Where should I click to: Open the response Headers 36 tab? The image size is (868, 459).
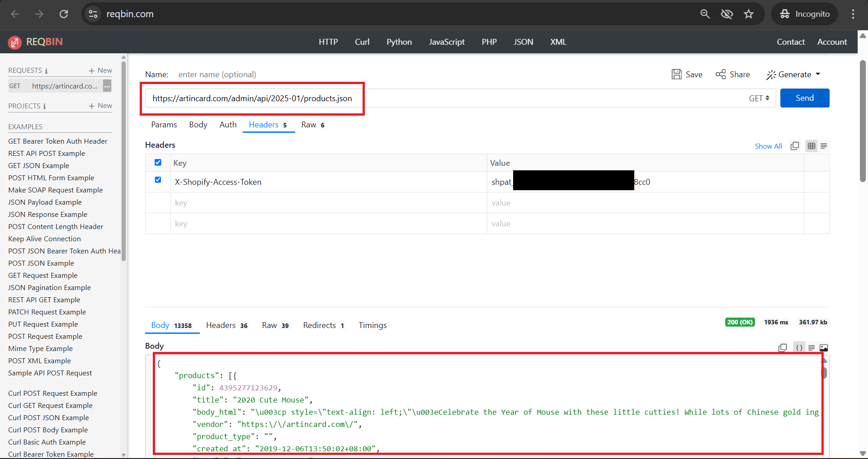pyautogui.click(x=227, y=325)
